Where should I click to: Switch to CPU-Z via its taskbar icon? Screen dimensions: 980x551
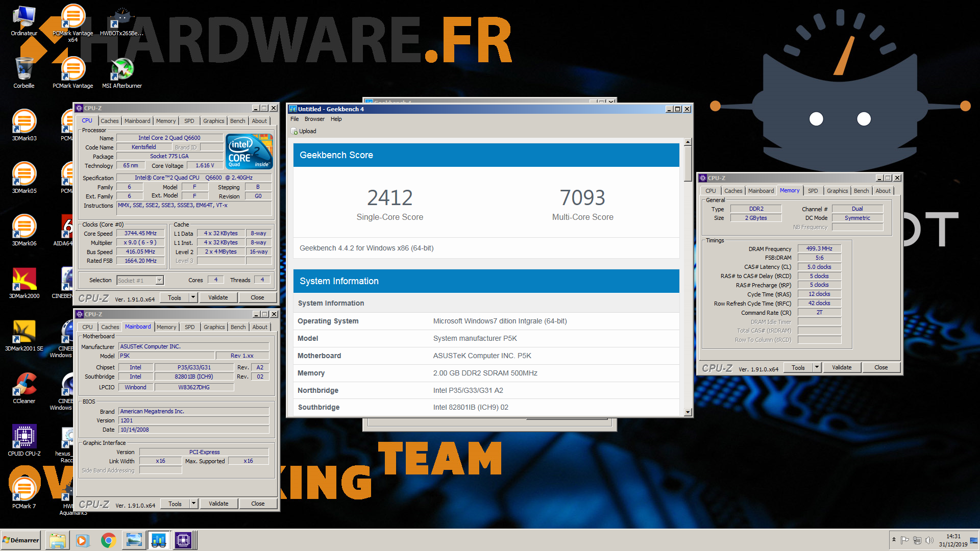pos(183,540)
